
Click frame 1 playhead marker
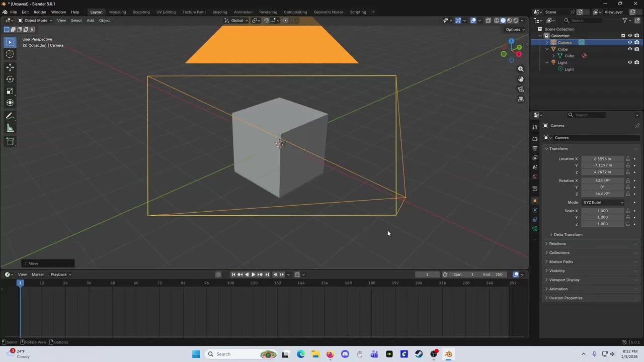pyautogui.click(x=20, y=283)
